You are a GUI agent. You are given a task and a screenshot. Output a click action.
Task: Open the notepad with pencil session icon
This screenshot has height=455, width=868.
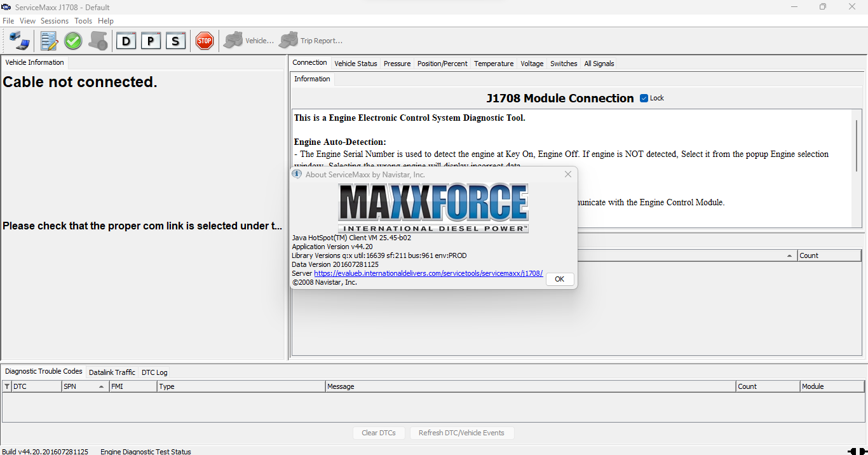coord(49,41)
